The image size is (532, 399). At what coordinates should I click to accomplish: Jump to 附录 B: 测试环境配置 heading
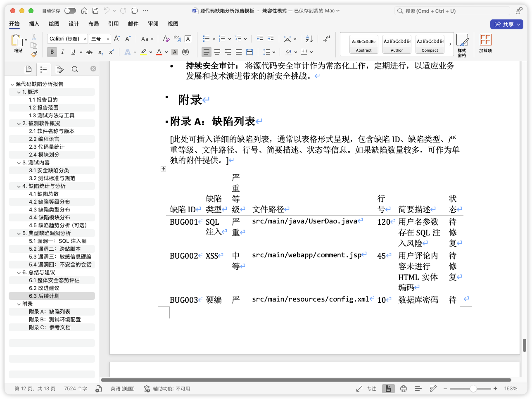55,320
